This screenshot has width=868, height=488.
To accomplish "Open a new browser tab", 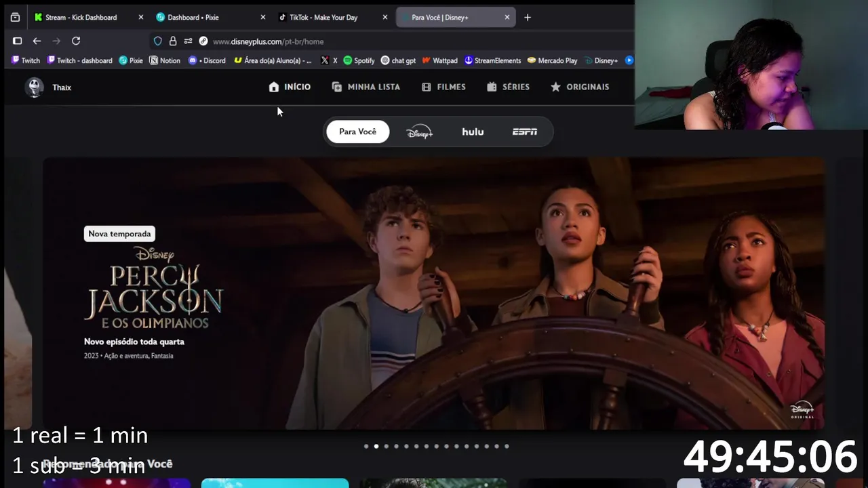I will click(x=528, y=17).
